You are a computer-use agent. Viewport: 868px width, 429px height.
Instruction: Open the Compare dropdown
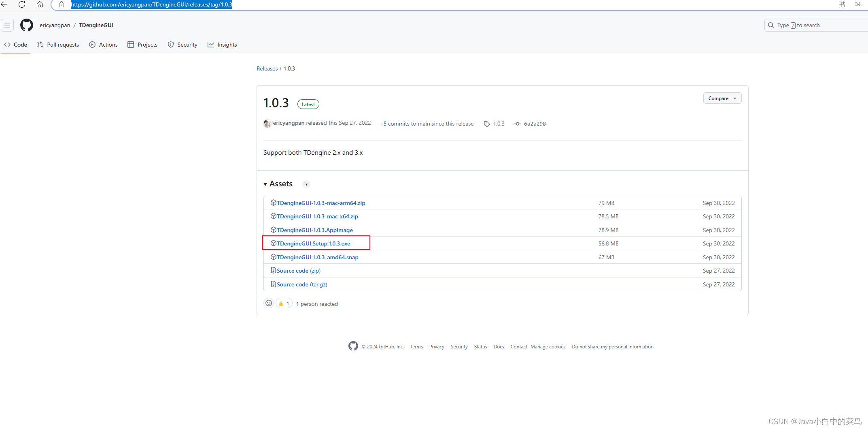click(722, 98)
